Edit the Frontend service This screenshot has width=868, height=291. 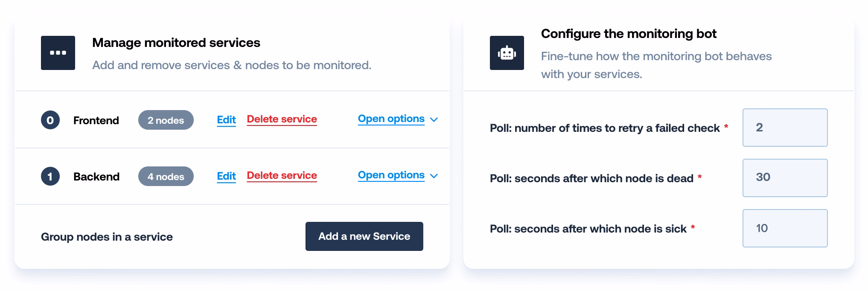[x=226, y=120]
